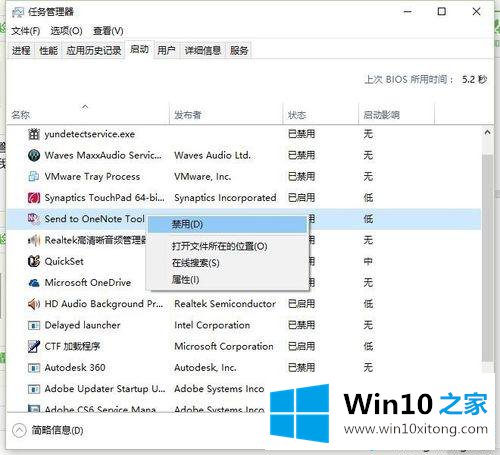Switch to the 详细信息 tab
Viewport: 500px width, 455px height.
point(203,51)
